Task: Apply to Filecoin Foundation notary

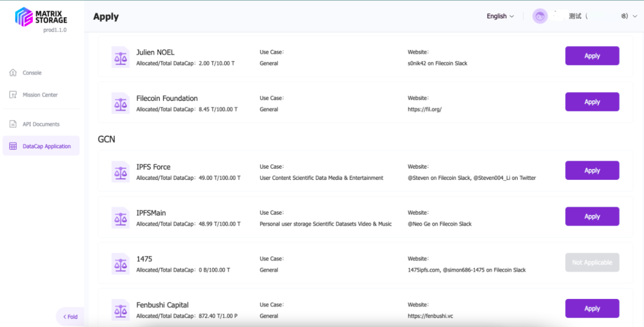Action: [592, 102]
